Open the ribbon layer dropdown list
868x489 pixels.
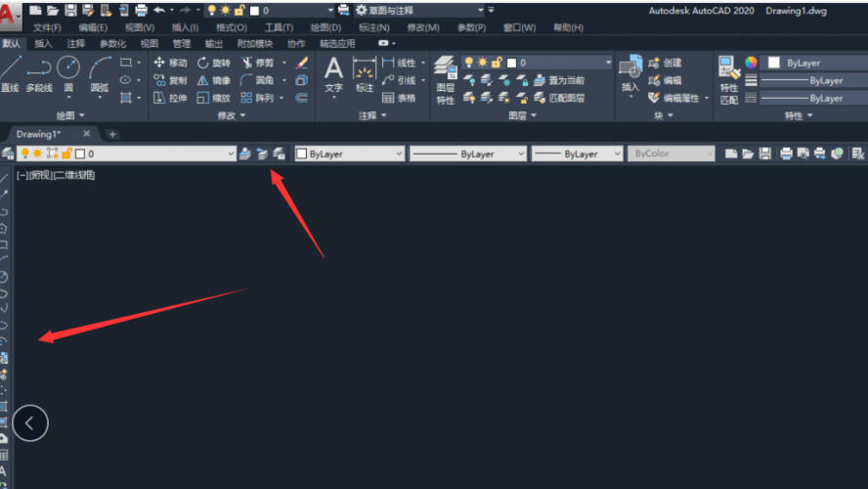pyautogui.click(x=608, y=63)
